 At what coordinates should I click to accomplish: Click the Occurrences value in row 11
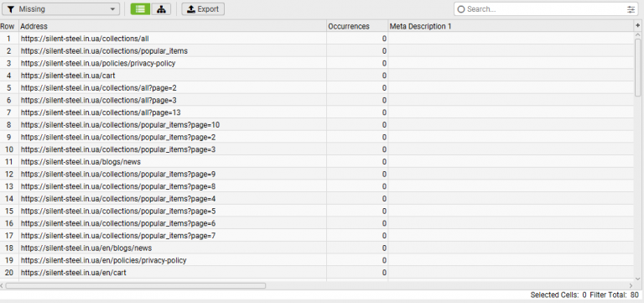pyautogui.click(x=384, y=162)
